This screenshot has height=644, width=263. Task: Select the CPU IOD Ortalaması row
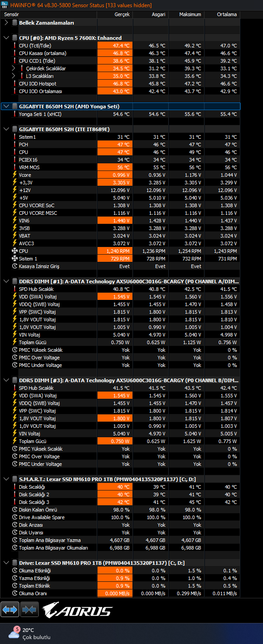[x=121, y=91]
